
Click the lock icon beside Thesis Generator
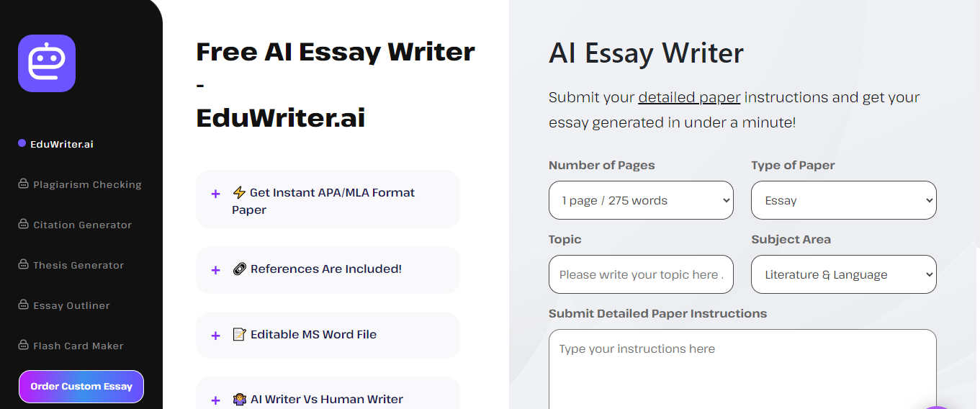(x=23, y=265)
